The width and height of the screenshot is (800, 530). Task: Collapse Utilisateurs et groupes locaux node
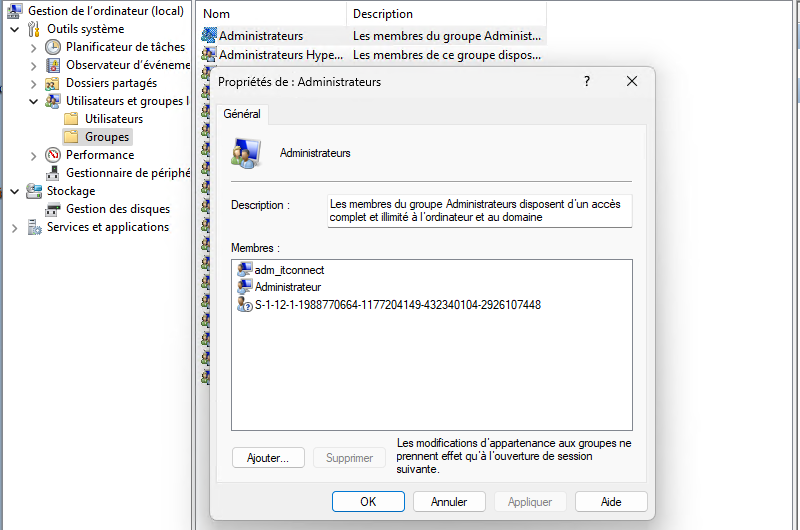coord(34,102)
